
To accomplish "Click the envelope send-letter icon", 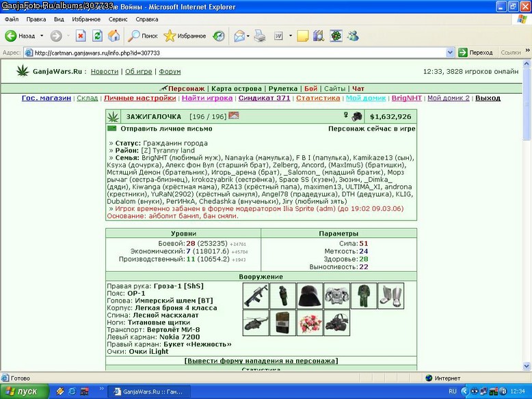I will [x=111, y=128].
